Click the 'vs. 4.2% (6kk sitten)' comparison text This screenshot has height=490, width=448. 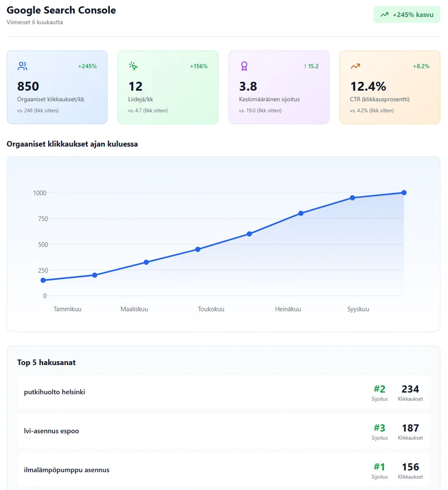click(372, 110)
